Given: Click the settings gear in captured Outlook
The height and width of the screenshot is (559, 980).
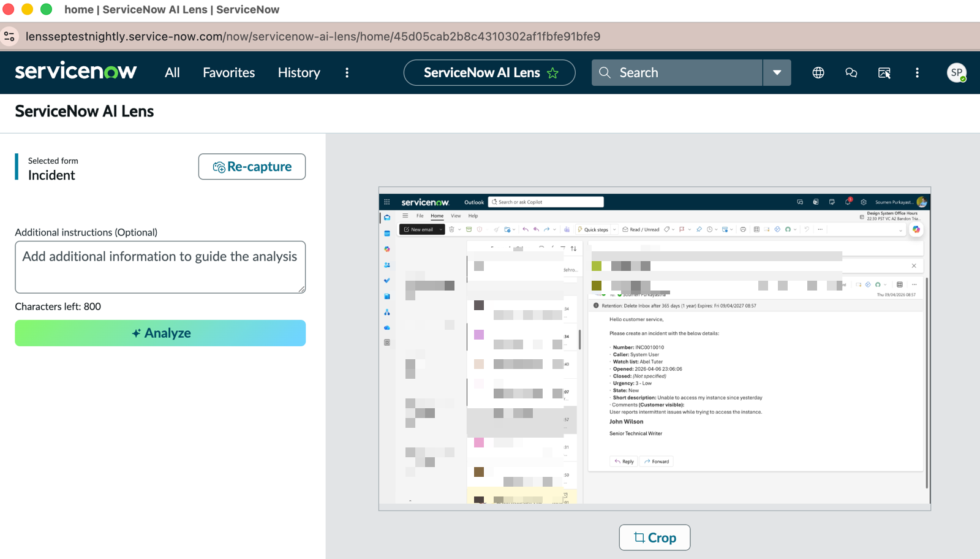Looking at the screenshot, I should click(x=864, y=202).
